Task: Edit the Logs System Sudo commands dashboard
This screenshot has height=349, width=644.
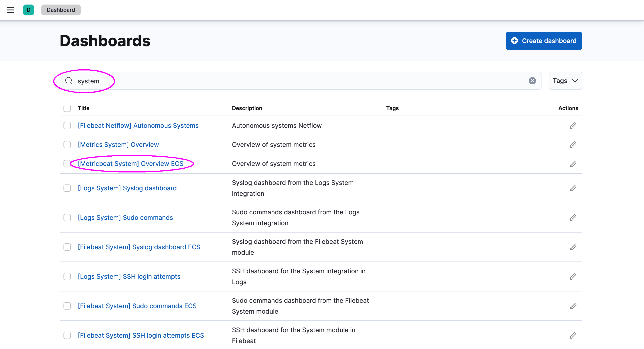Action: coord(573,218)
